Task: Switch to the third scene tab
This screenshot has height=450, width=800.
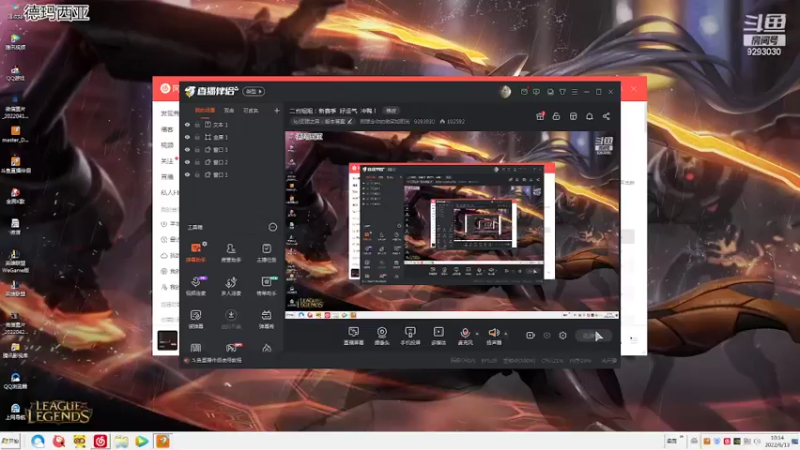Action: pyautogui.click(x=251, y=110)
